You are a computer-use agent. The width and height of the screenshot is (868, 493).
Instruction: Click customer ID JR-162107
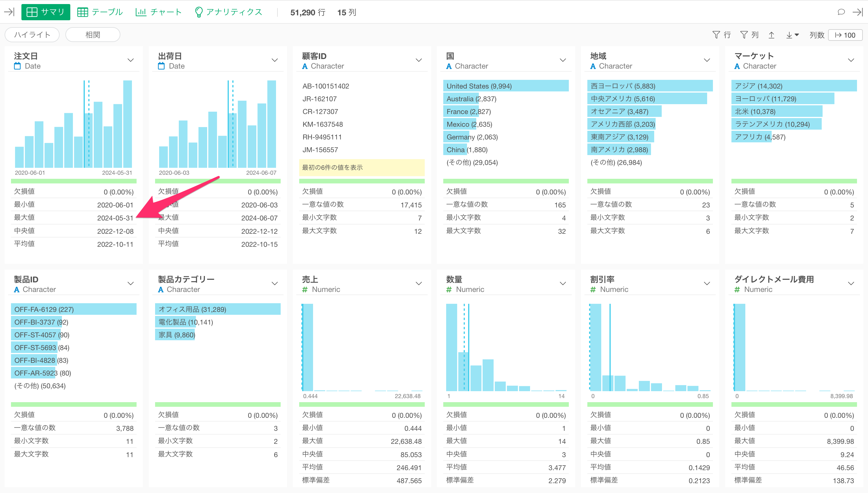(320, 99)
